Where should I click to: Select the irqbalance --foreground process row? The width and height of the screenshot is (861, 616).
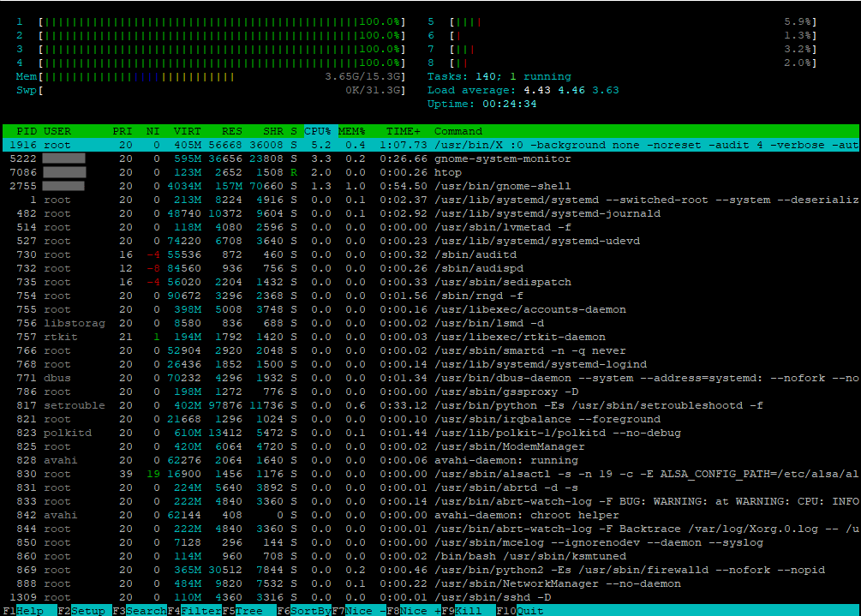click(x=430, y=420)
